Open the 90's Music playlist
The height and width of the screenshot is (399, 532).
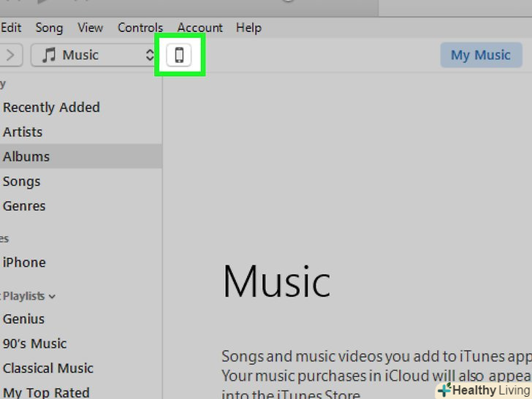[x=34, y=343]
